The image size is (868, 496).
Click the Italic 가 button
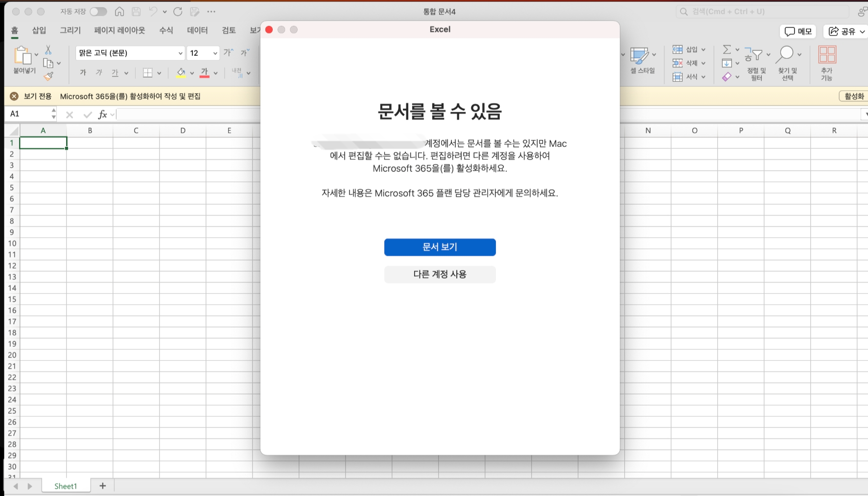coord(99,73)
